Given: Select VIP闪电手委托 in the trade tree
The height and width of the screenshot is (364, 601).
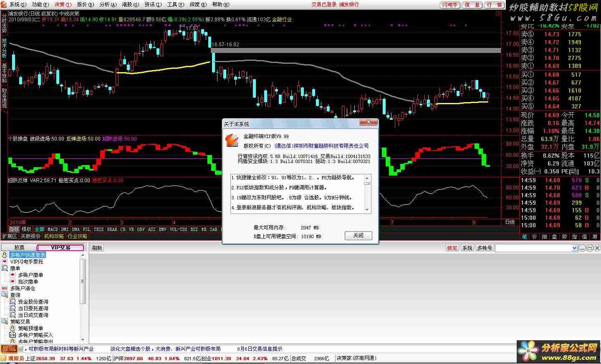Looking at the screenshot, I should coord(27,261).
